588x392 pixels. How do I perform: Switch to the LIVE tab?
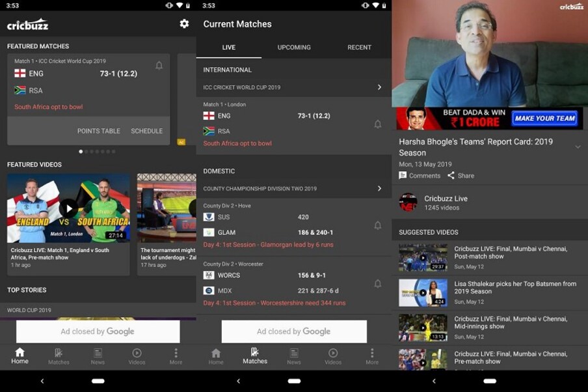coord(229,48)
